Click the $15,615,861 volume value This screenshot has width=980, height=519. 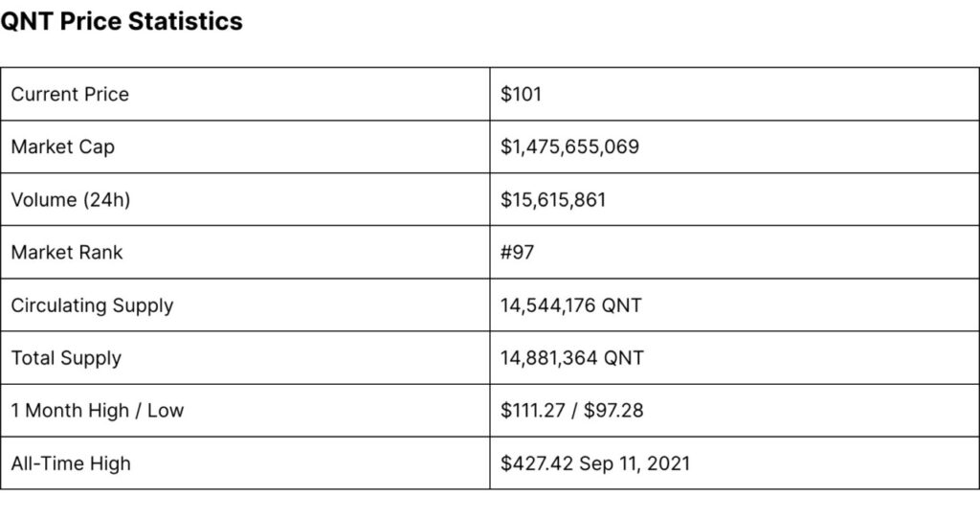point(553,199)
